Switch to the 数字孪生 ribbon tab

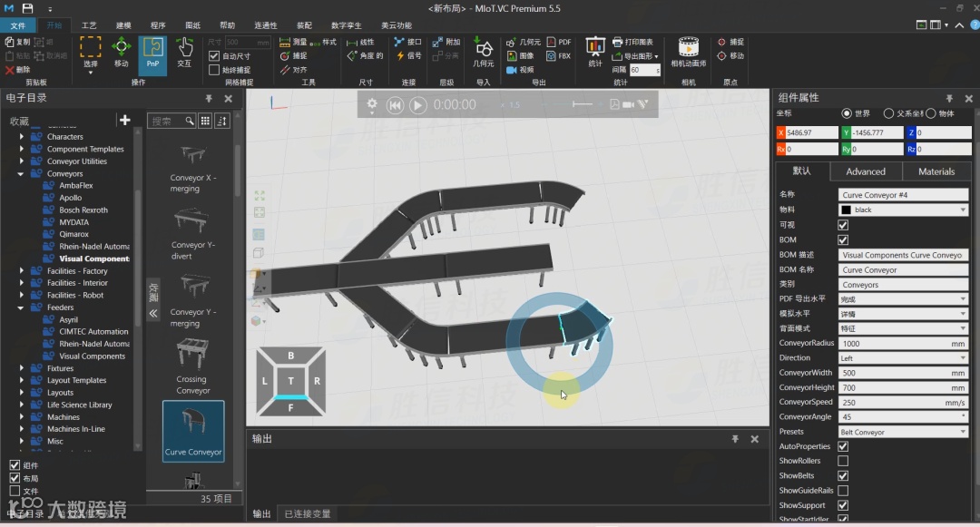347,25
